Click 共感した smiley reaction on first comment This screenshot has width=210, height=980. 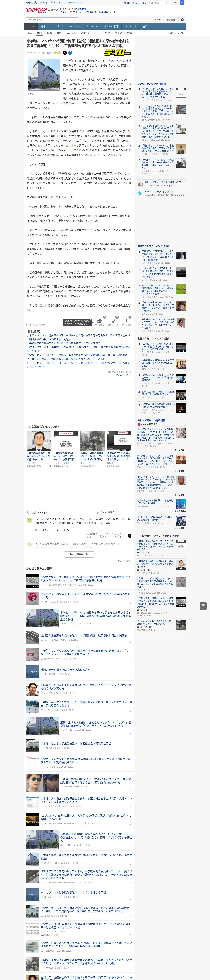pos(87,536)
